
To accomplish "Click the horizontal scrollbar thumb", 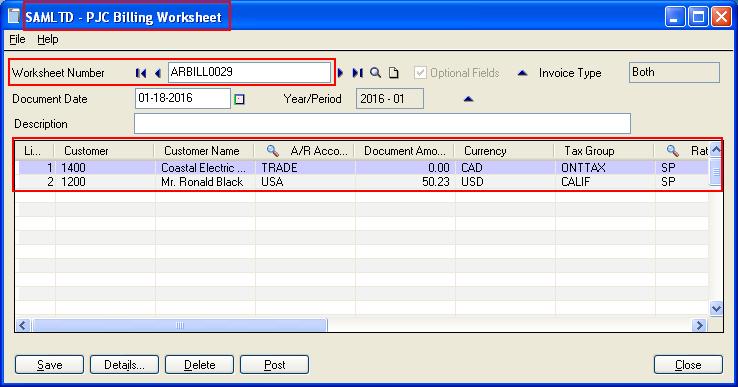I will coord(179,325).
